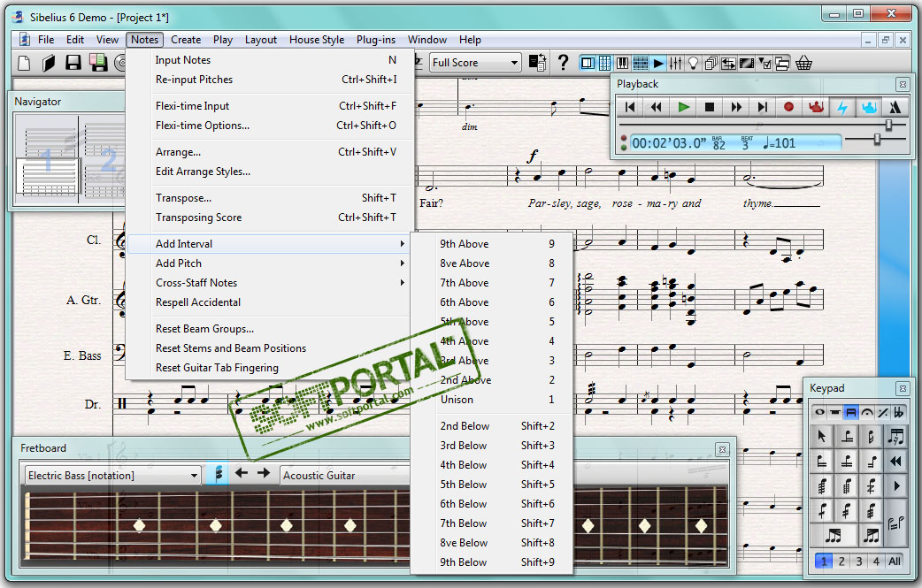Open the Mixer using faders toolbar icon
The height and width of the screenshot is (588, 922).
(676, 63)
